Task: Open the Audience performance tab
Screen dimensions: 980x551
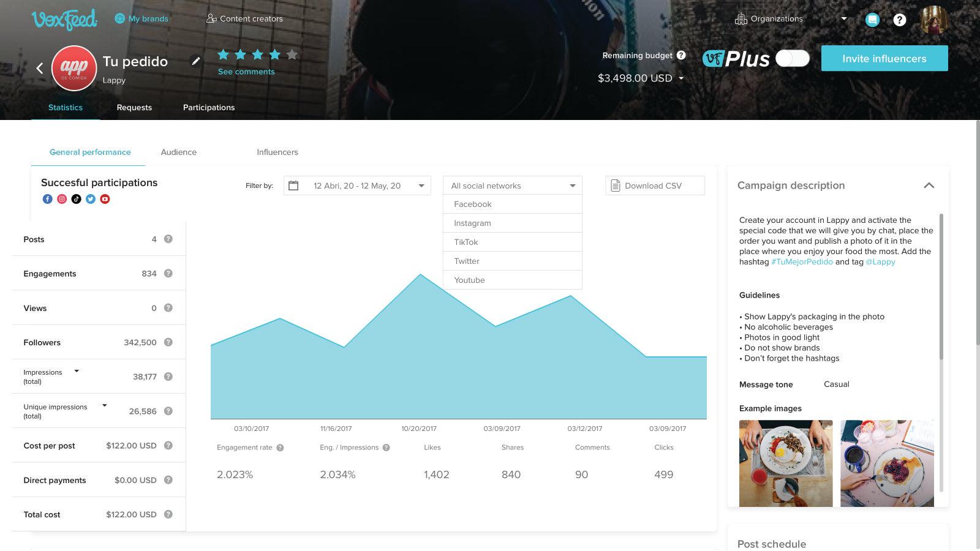Action: 178,152
